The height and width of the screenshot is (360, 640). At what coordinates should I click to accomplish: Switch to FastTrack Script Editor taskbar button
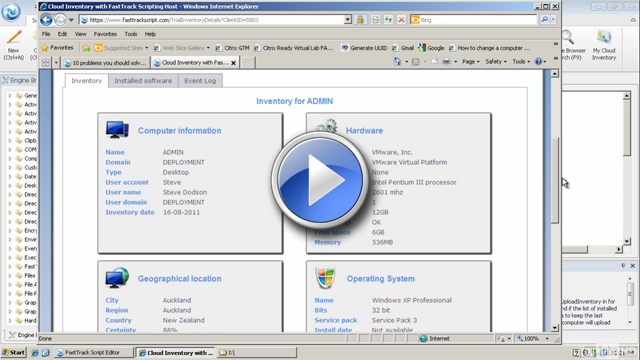coord(93,353)
